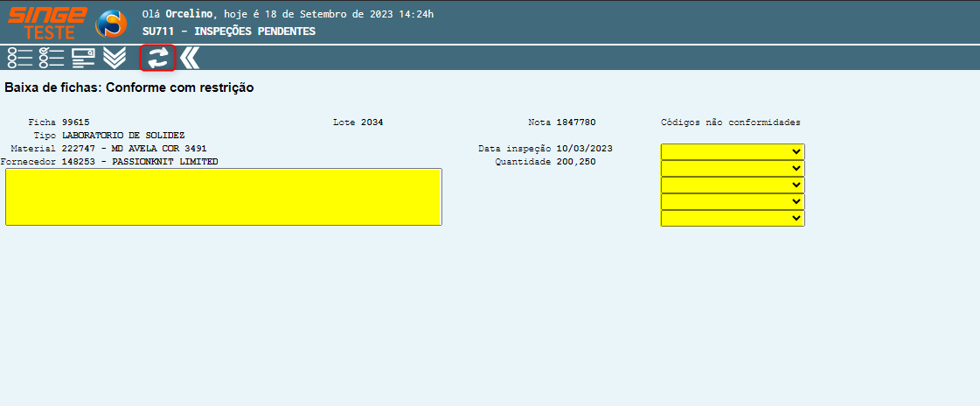Open the first non-conformity code dropdown
Screen dimensions: 980x406
point(732,151)
